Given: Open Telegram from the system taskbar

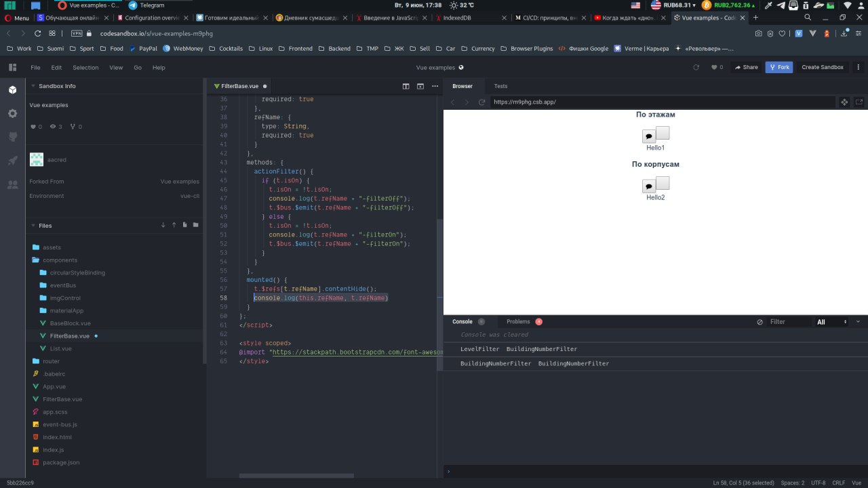Looking at the screenshot, I should (x=146, y=5).
